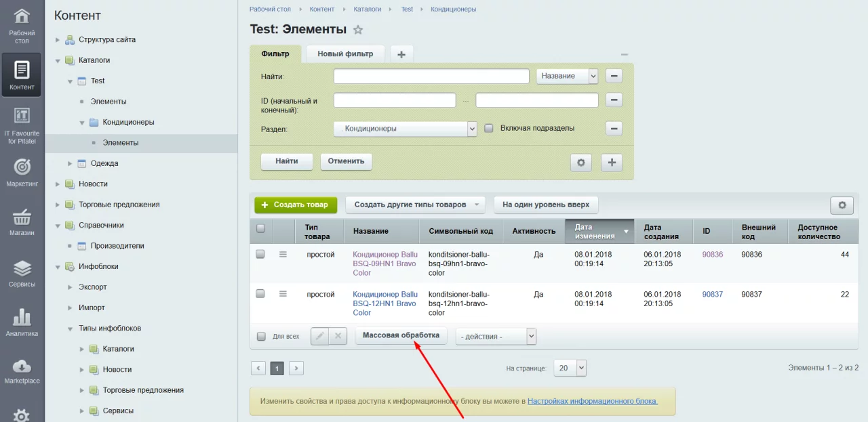The width and height of the screenshot is (868, 422).
Task: Enable the 'Для всех' checkbox
Action: coord(261,336)
